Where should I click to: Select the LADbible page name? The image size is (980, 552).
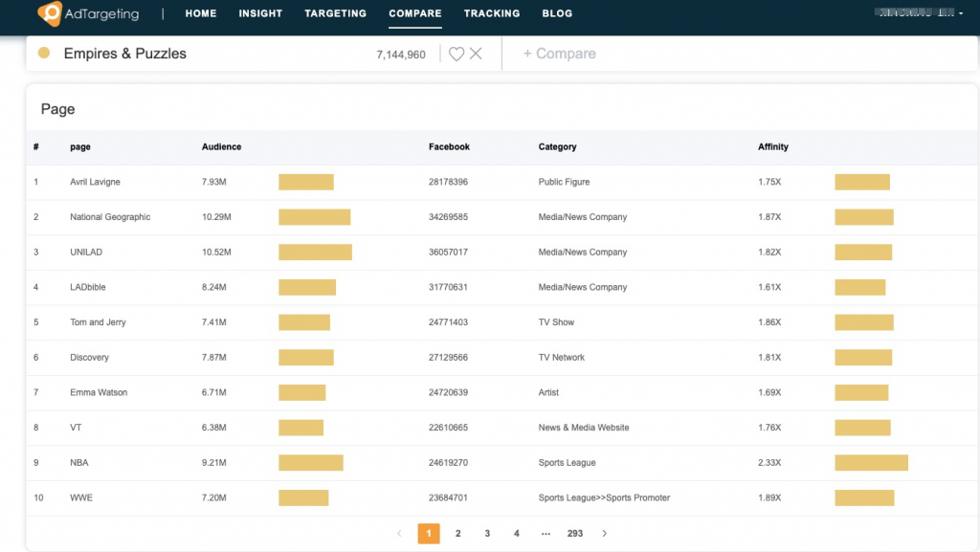click(87, 287)
